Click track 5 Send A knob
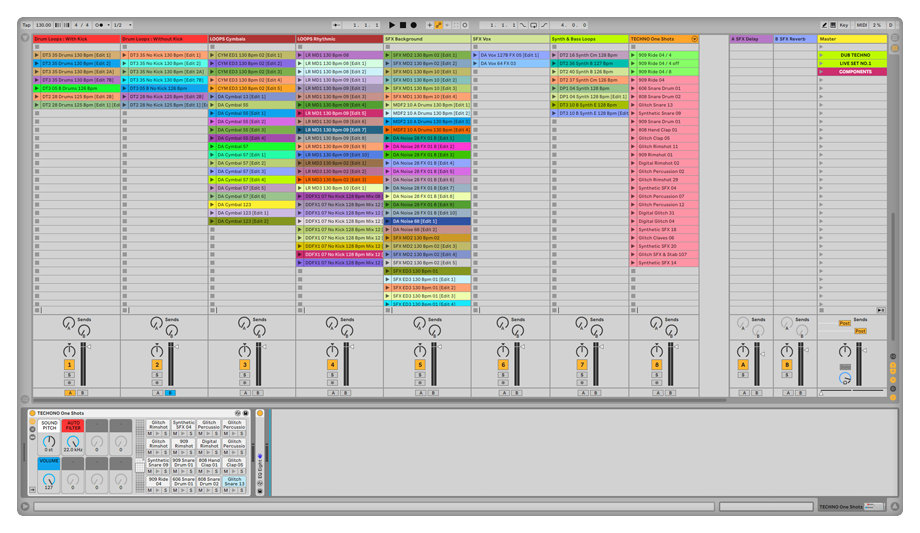This screenshot has width=920, height=533. click(x=419, y=323)
